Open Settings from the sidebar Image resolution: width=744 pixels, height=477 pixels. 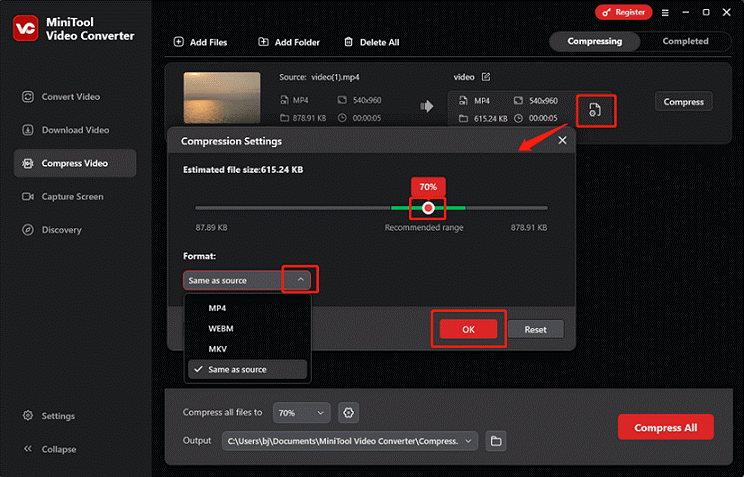click(49, 416)
